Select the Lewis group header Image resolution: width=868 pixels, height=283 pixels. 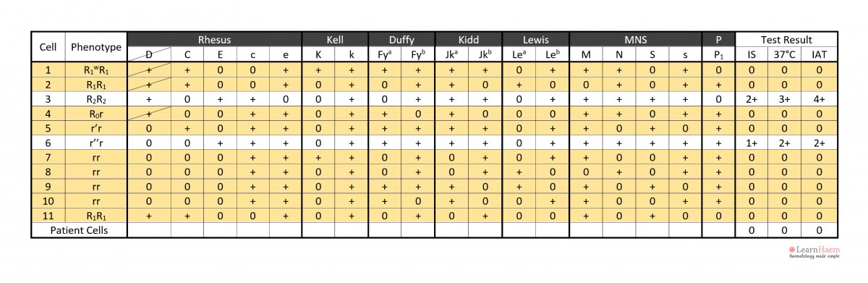click(535, 40)
